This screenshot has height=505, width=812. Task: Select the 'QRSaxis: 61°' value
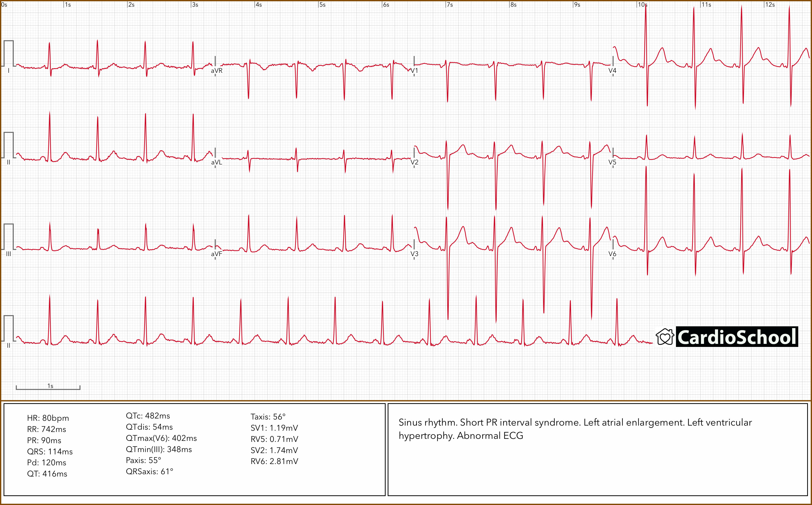coord(150,472)
